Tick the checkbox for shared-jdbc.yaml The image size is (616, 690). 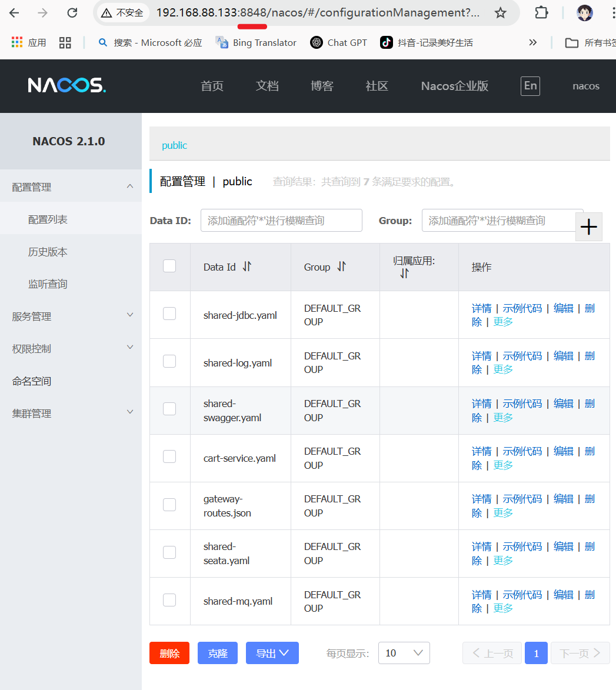[x=169, y=314]
